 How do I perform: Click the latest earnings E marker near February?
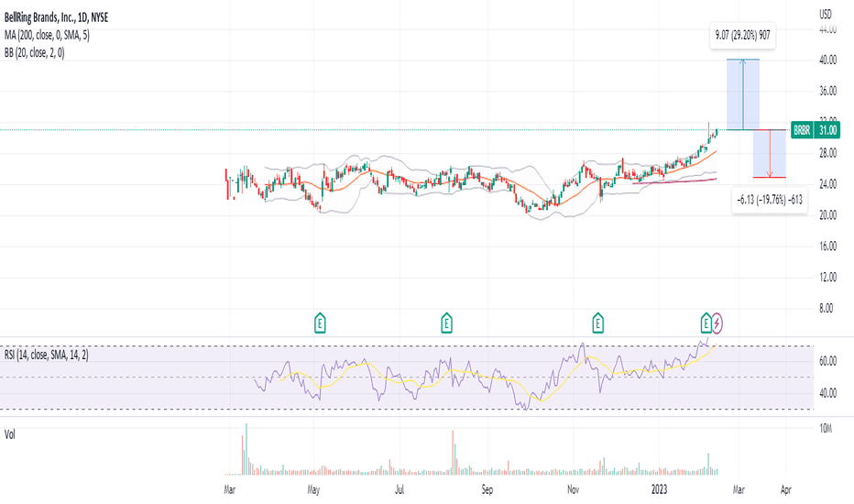[x=706, y=323]
